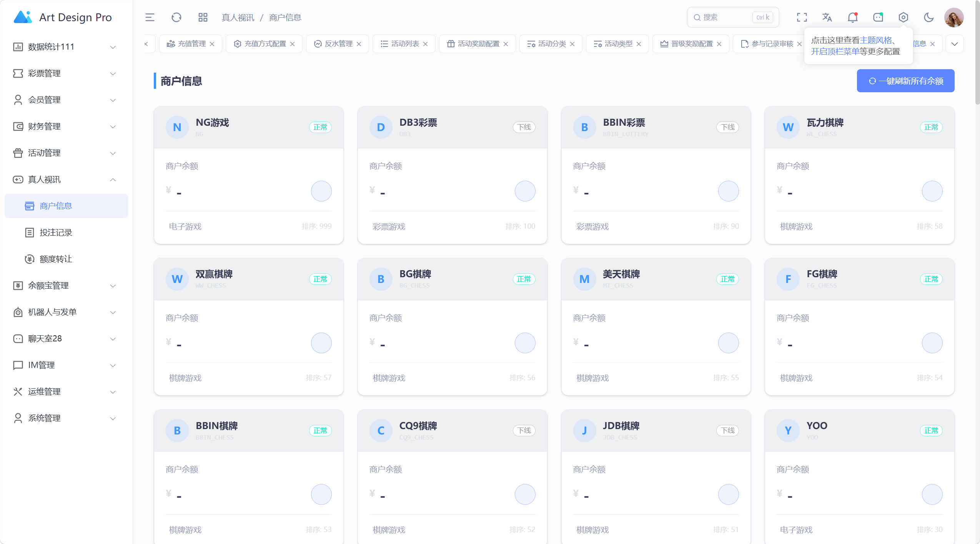Refresh JDB棋牌 merchant balance circle
980x544 pixels.
click(728, 494)
